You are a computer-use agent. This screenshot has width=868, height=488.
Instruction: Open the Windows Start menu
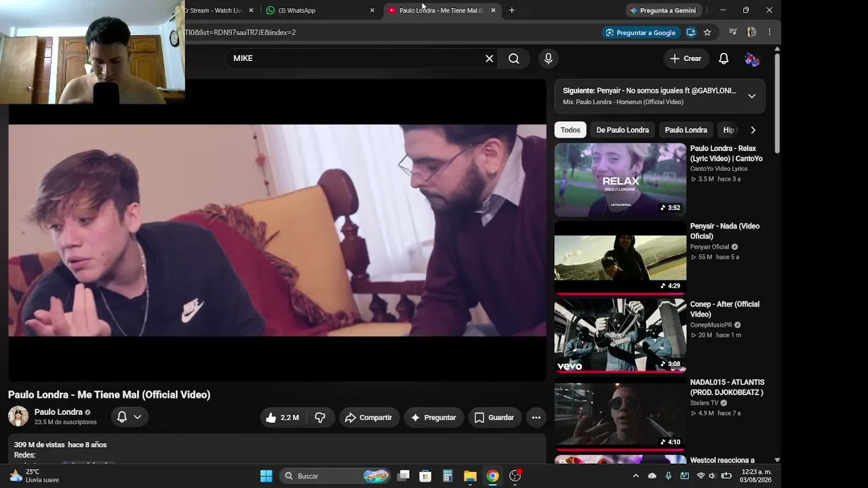click(267, 476)
